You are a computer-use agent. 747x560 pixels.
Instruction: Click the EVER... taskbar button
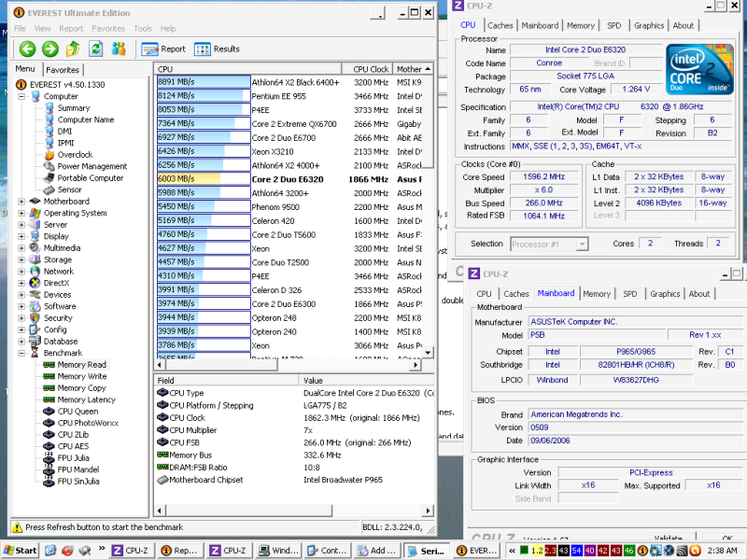475,551
